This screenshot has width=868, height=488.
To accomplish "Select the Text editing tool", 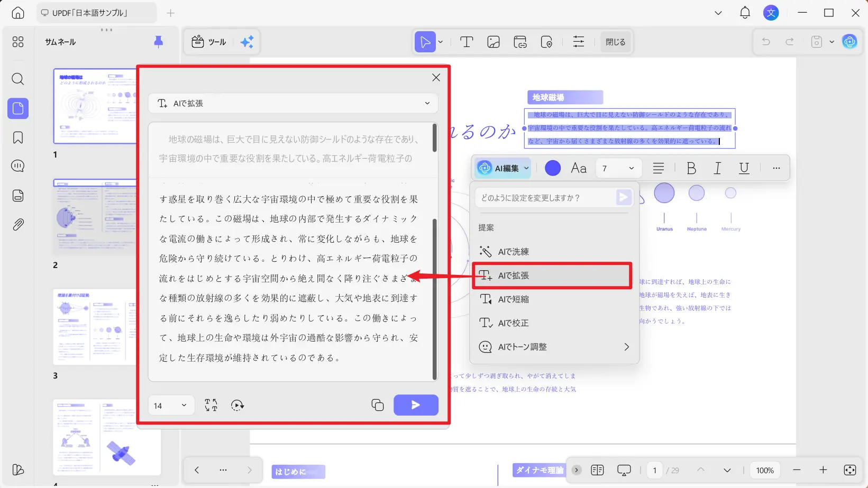I will [x=466, y=42].
